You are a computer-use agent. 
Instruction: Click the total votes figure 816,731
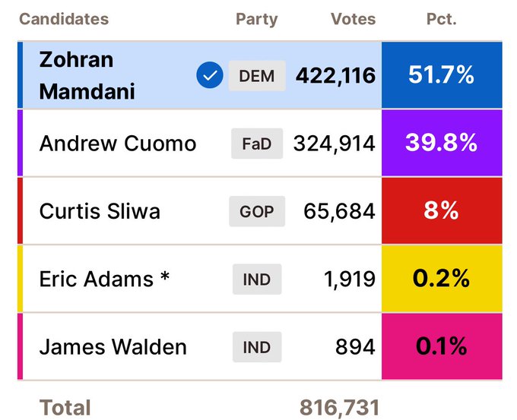point(340,407)
